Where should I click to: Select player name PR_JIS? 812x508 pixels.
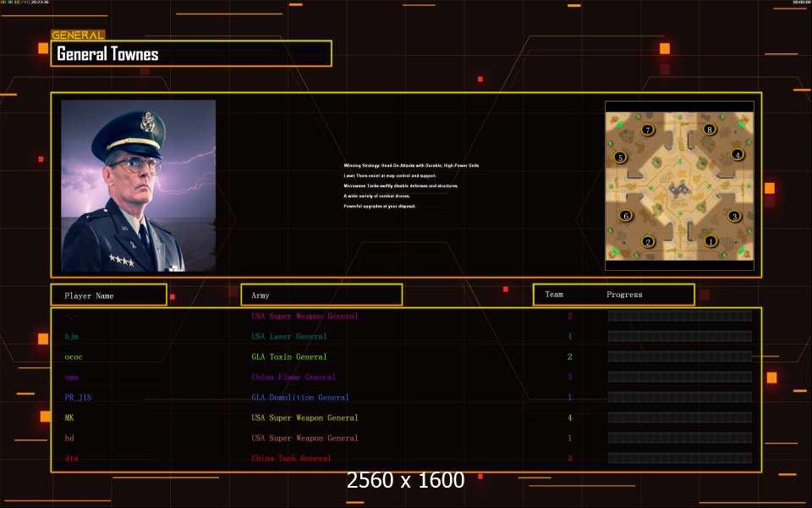coord(78,398)
